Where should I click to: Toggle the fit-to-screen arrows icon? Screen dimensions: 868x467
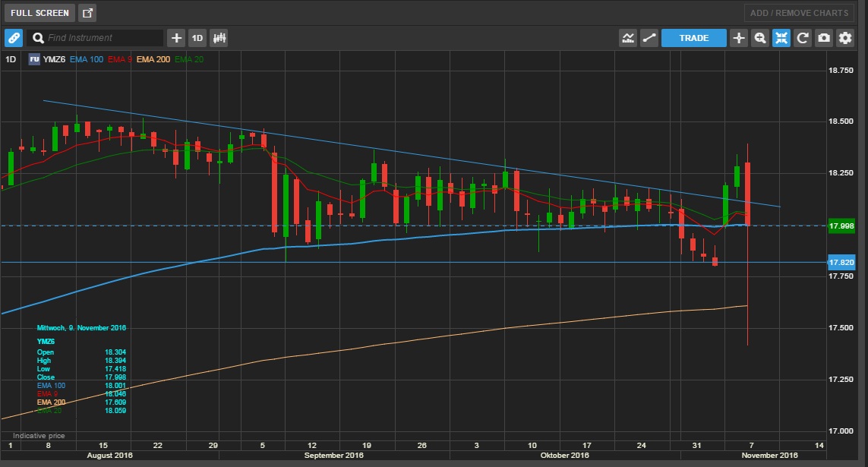781,37
